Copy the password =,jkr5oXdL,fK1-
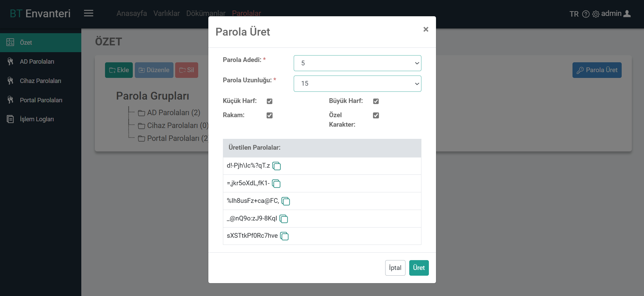 (276, 184)
